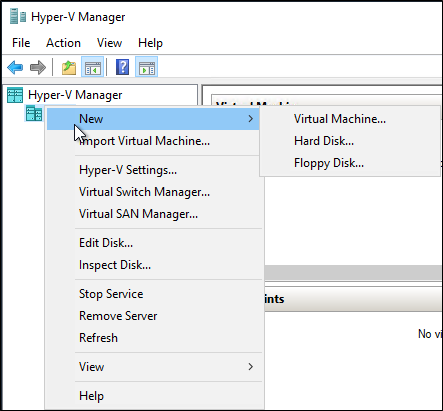The image size is (443, 411).
Task: Choose Hard Disk... from the New submenu
Action: (x=324, y=141)
